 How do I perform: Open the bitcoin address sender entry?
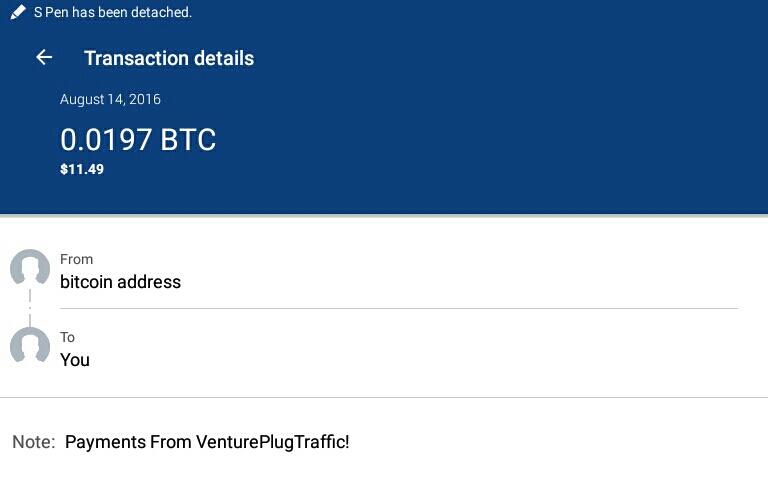click(120, 282)
